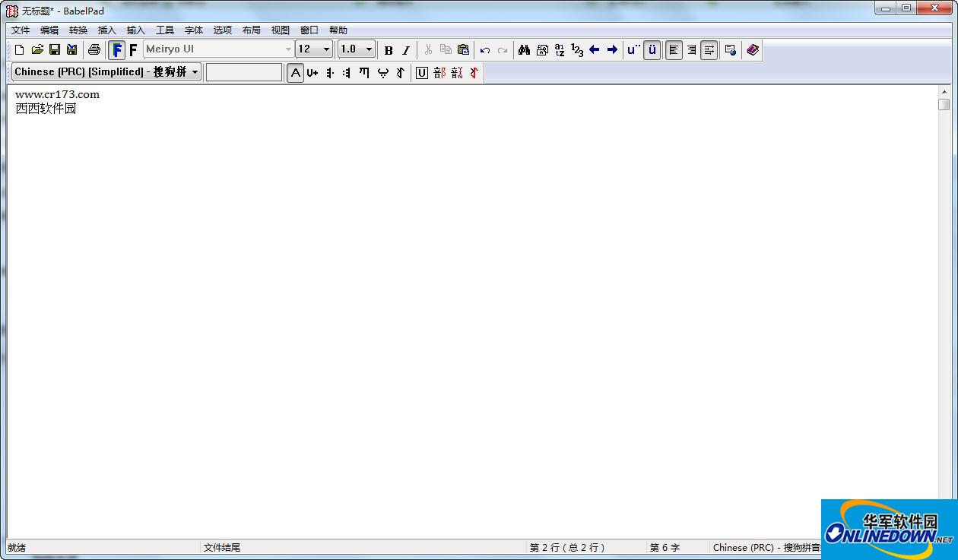The height and width of the screenshot is (560, 958).
Task: Click the left-align text button
Action: 674,50
